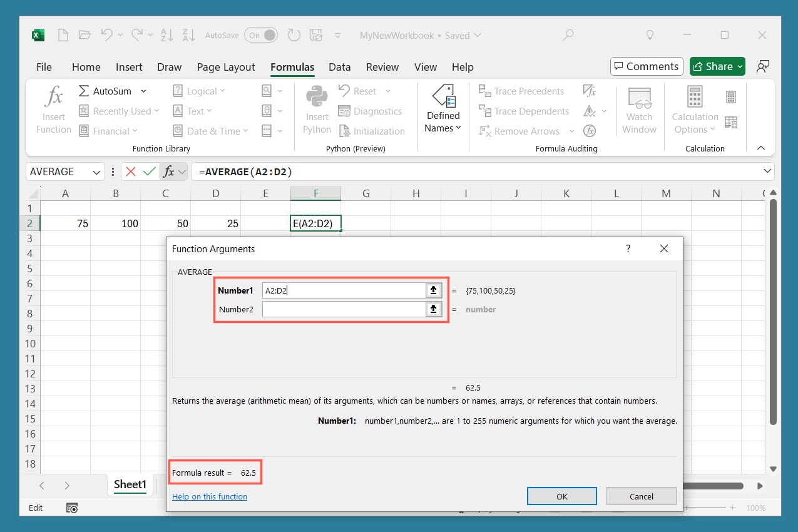Create a new blank workbook icon
The height and width of the screenshot is (532, 798).
point(63,35)
